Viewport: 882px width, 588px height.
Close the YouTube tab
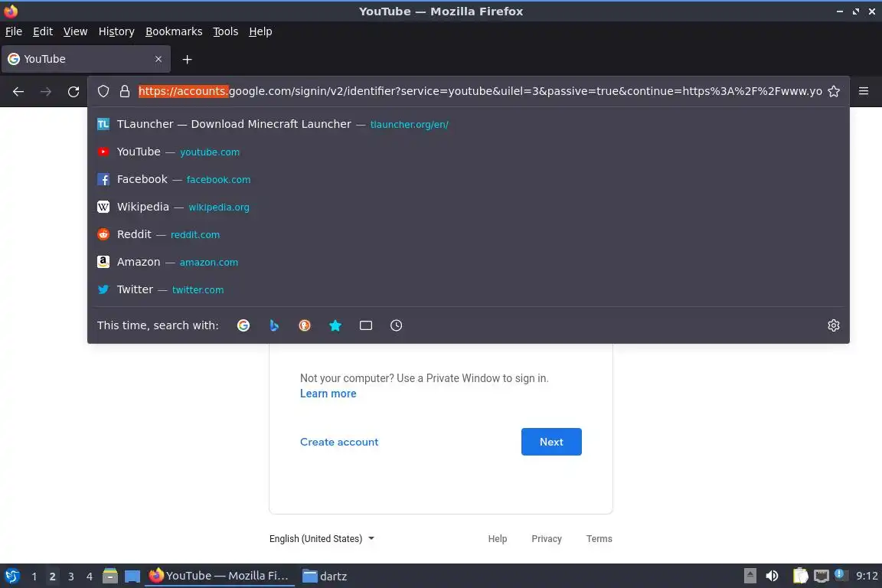point(158,59)
